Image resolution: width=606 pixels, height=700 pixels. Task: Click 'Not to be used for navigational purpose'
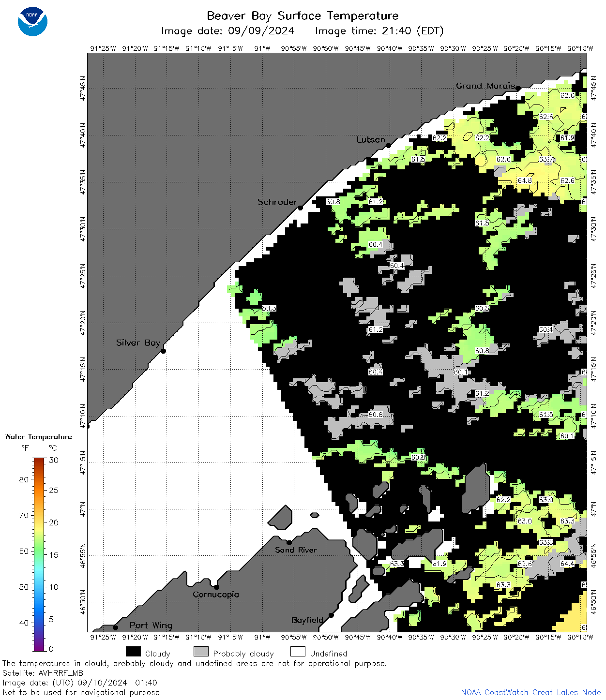(x=81, y=692)
